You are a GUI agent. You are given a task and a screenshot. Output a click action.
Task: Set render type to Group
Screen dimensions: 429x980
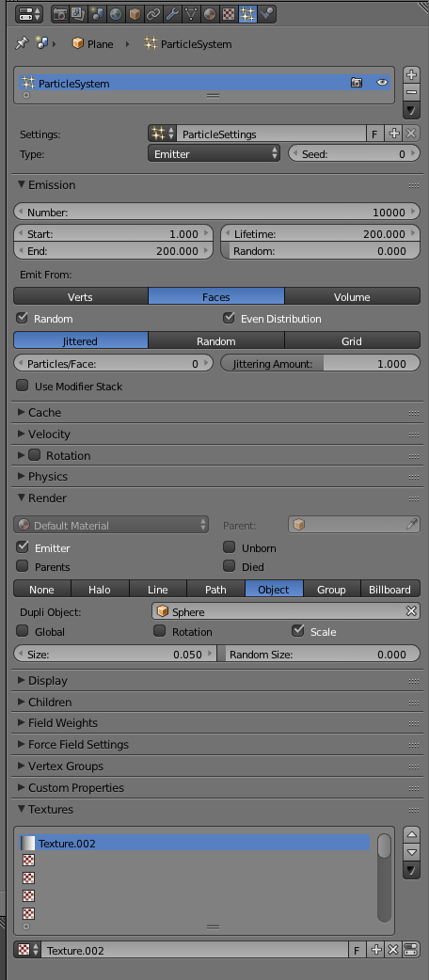click(332, 590)
